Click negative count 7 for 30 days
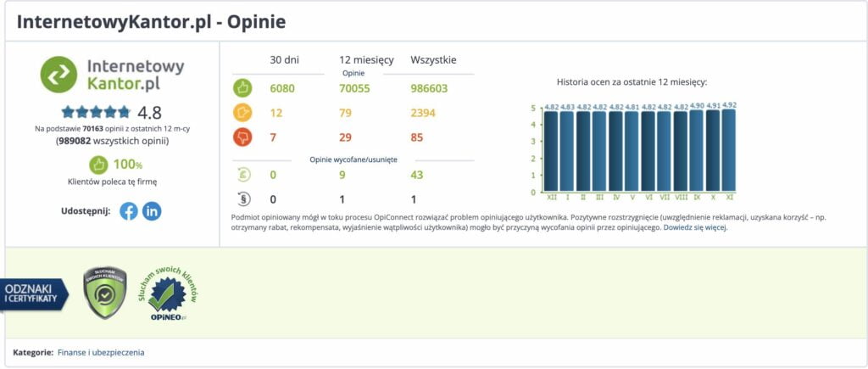This screenshot has height=369, width=868. 273,137
